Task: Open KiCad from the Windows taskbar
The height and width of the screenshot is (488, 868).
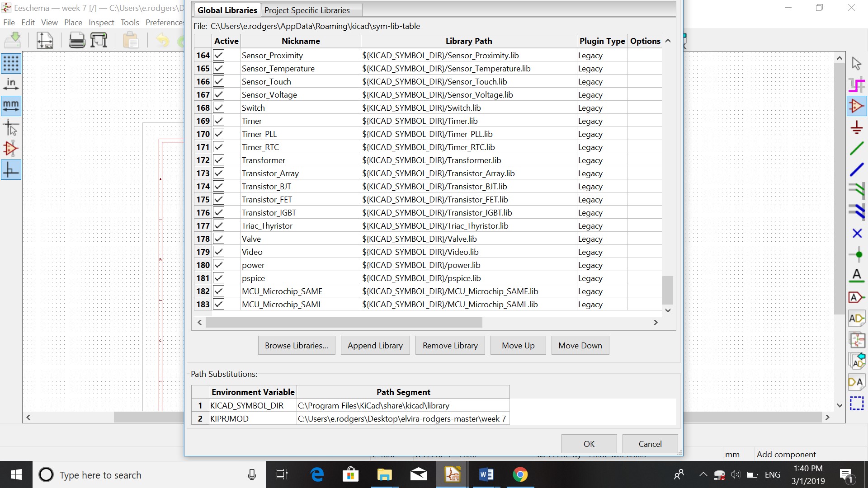Action: point(452,475)
